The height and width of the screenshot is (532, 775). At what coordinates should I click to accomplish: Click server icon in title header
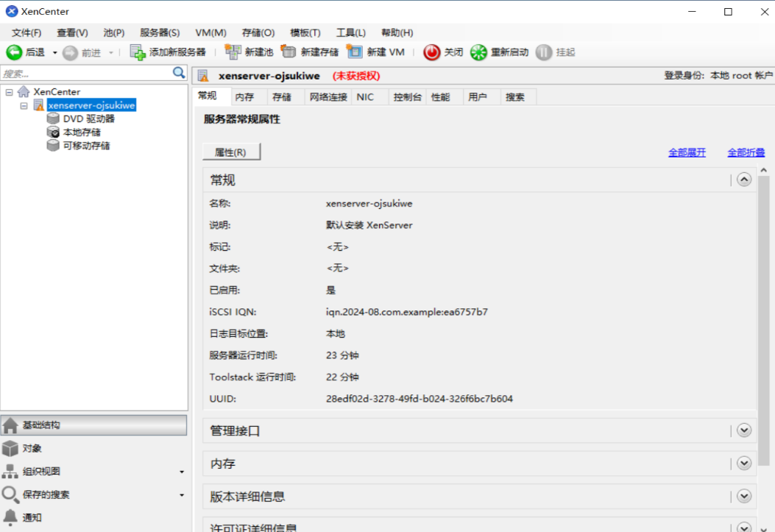pyautogui.click(x=202, y=76)
